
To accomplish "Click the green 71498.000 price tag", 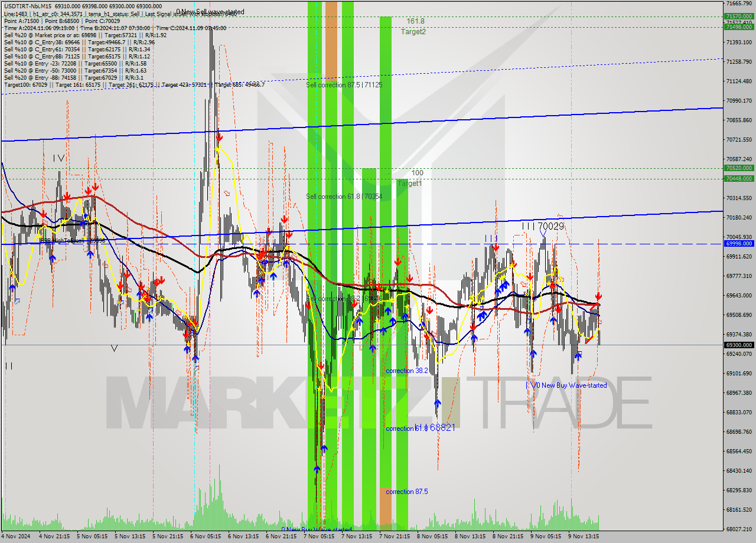I will click(x=739, y=27).
